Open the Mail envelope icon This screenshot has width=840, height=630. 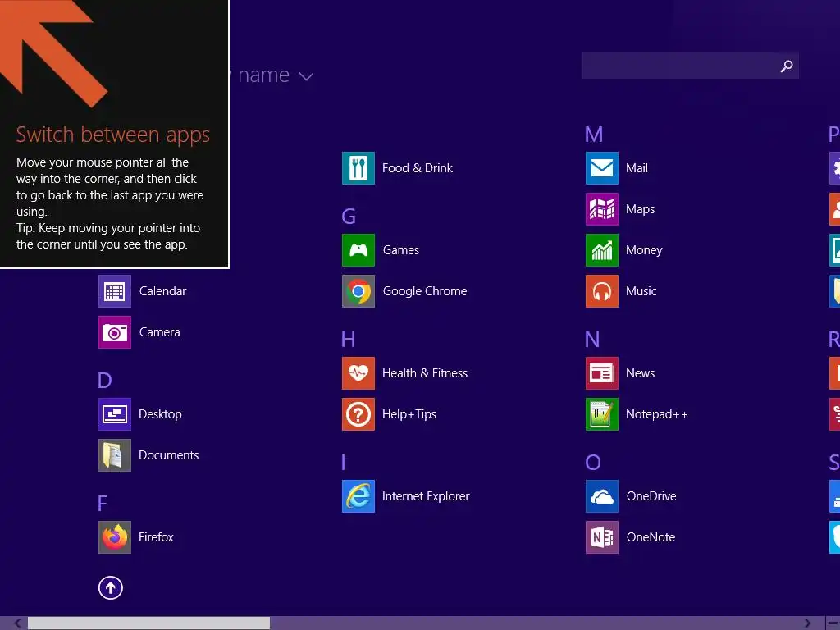pyautogui.click(x=602, y=168)
